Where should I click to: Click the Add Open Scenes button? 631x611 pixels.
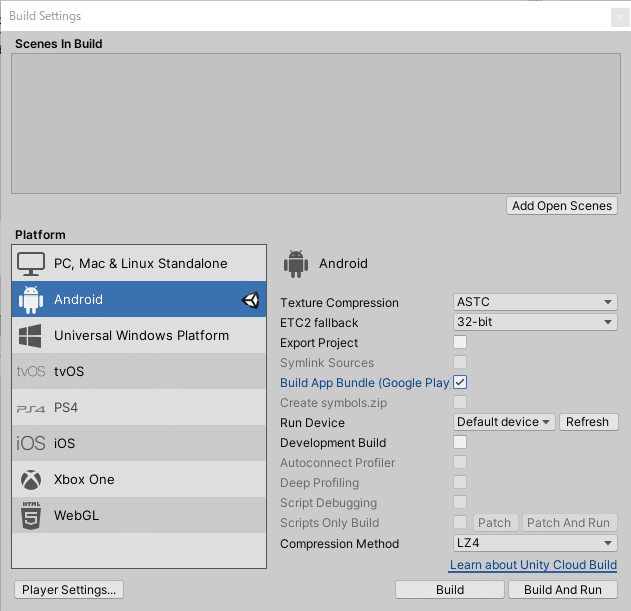562,206
